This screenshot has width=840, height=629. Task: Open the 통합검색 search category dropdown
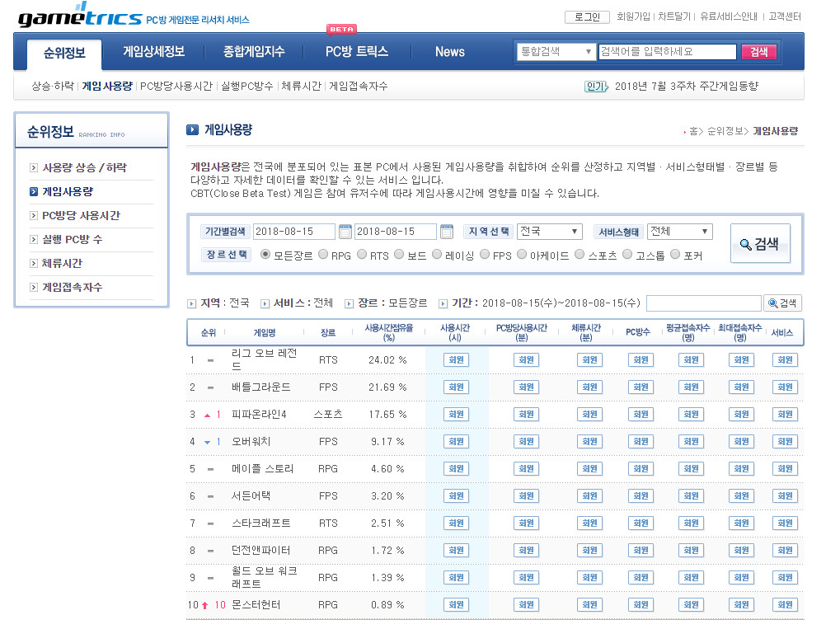[555, 51]
